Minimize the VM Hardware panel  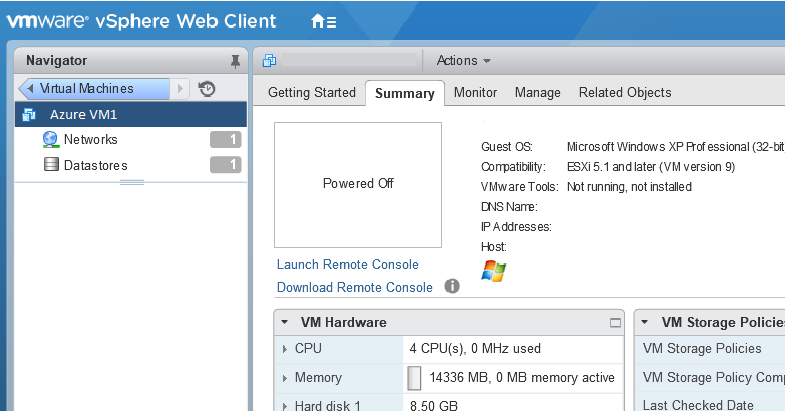[x=615, y=323]
